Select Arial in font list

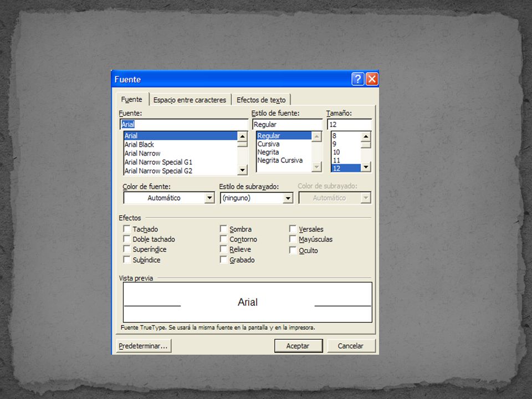[x=181, y=136]
